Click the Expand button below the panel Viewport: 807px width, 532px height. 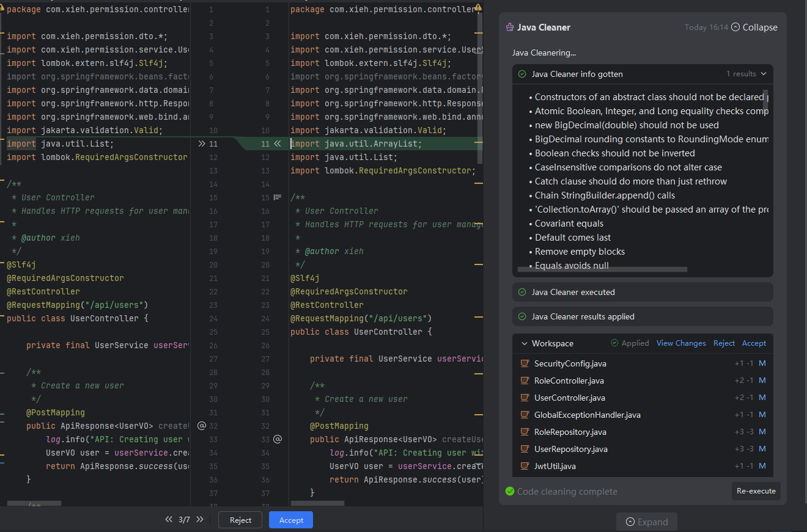pos(646,522)
